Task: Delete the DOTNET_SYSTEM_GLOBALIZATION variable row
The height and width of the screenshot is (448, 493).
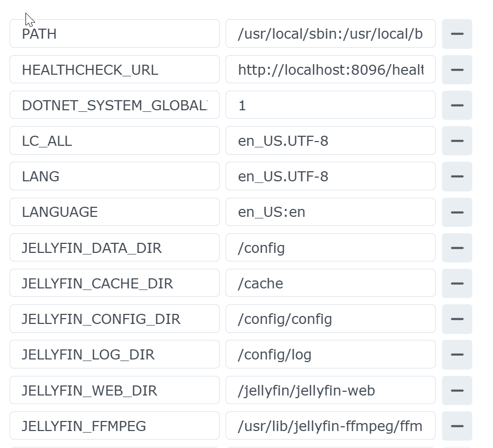Action: (x=457, y=106)
